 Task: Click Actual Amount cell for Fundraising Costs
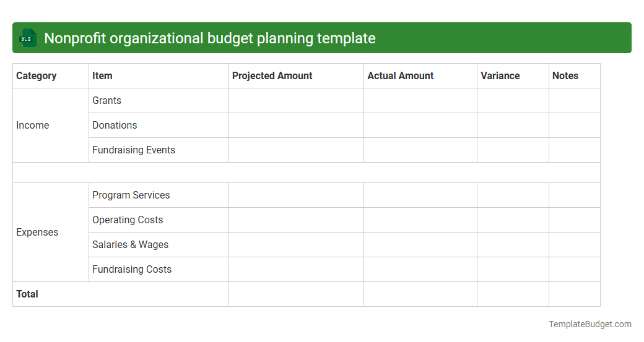point(420,270)
